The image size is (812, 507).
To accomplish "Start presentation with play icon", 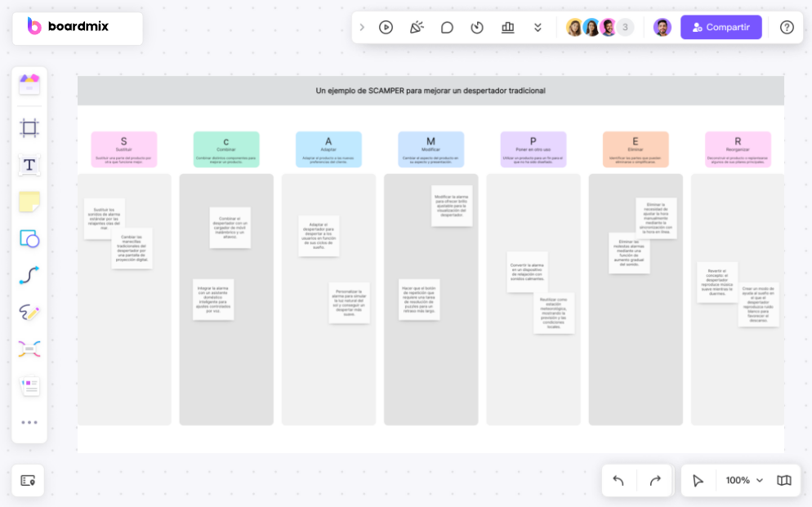I will pyautogui.click(x=386, y=28).
